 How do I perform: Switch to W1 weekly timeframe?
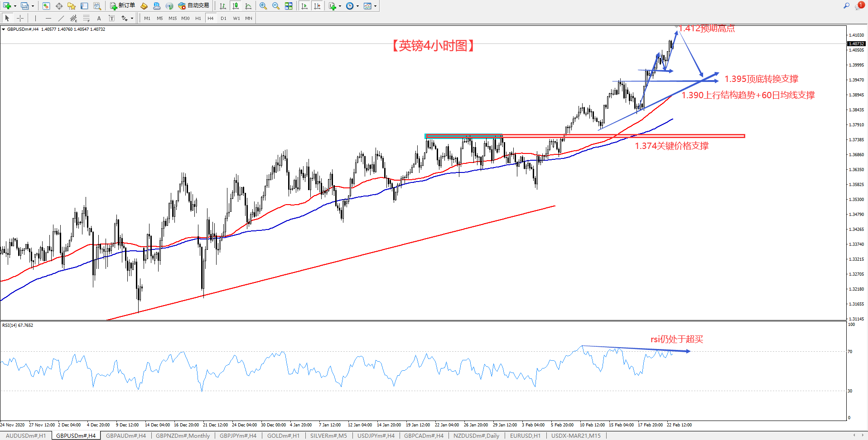click(236, 18)
